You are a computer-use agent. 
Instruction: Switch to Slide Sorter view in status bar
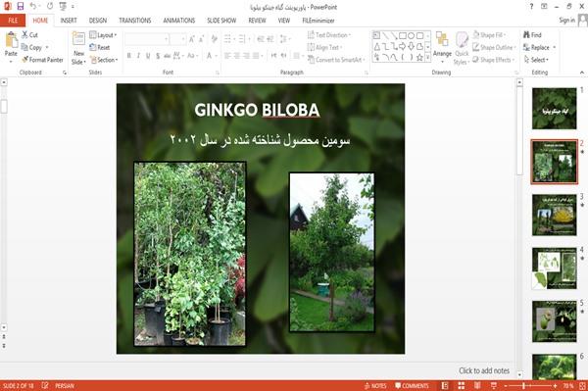pos(462,386)
